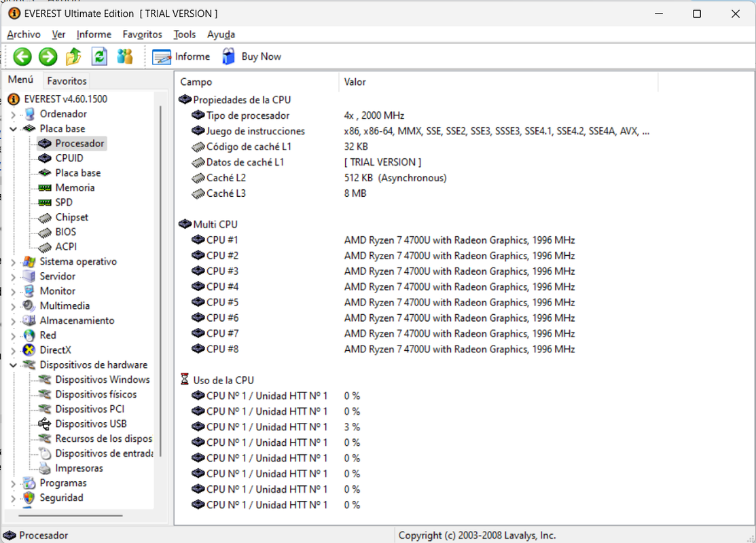Click the Campo column header
Screen dimensions: 756x543
[257, 82]
